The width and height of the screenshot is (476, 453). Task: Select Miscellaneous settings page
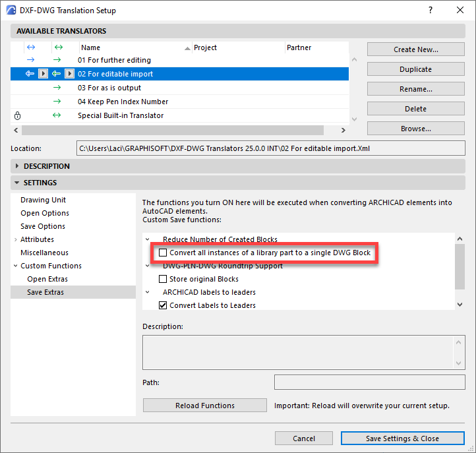click(44, 253)
